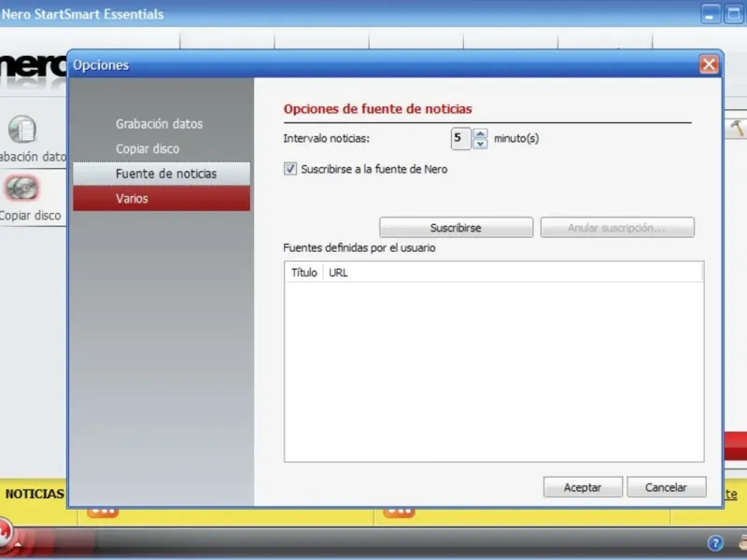Click hammer tools icon at right edge
The height and width of the screenshot is (560, 747).
tap(737, 128)
